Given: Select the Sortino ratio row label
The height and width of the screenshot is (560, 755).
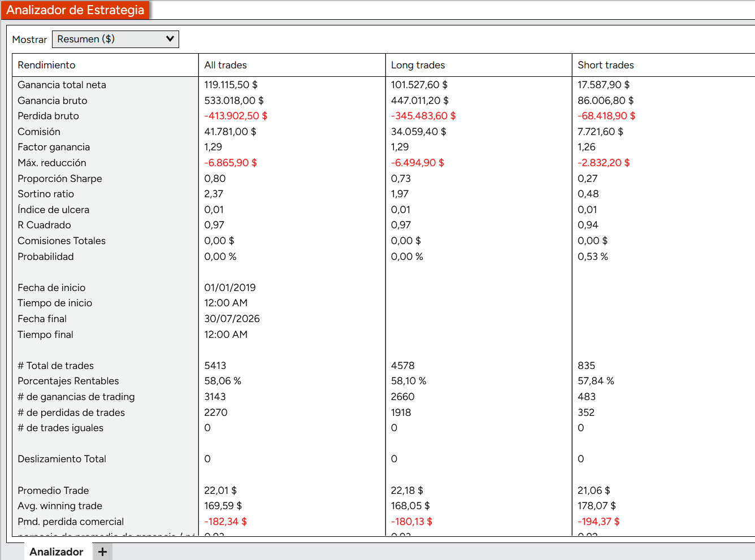Looking at the screenshot, I should tap(45, 194).
